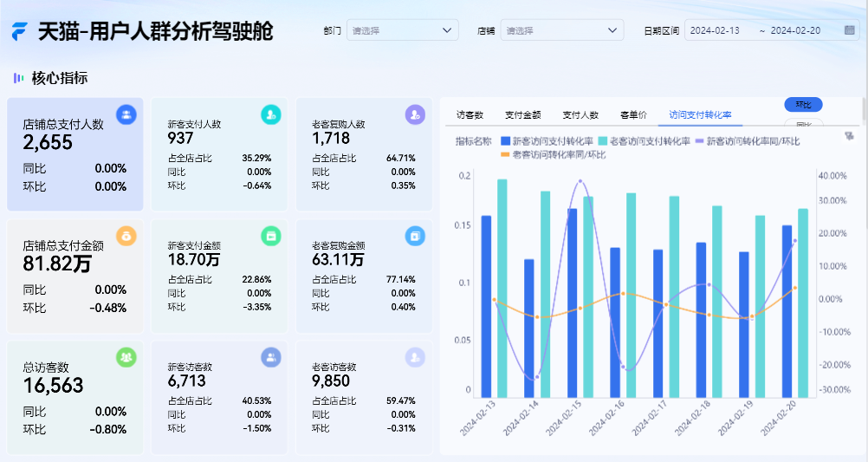Screen dimensions: 868x462
Task: Click the blue bar for 2024-02-20
Action: (x=787, y=311)
